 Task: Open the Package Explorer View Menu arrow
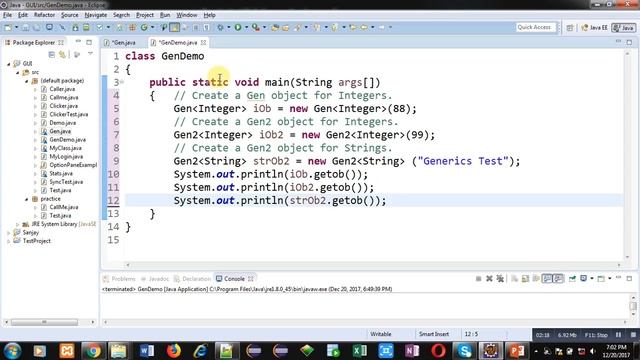click(x=90, y=54)
